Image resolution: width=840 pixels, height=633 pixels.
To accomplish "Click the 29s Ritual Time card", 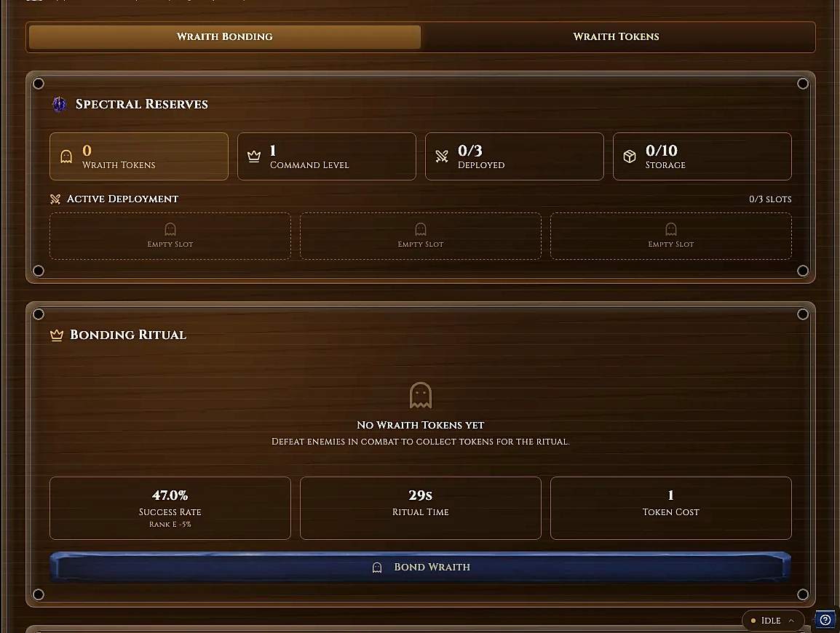I will click(x=421, y=509).
